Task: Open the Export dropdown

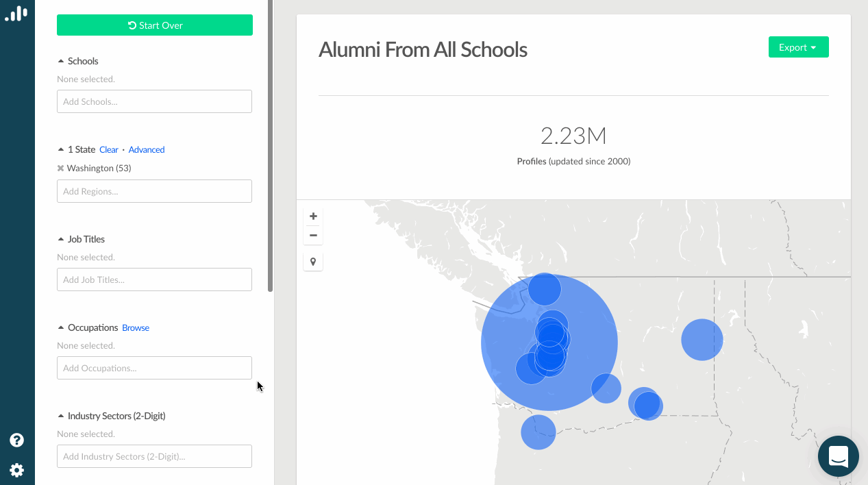Action: coord(798,47)
